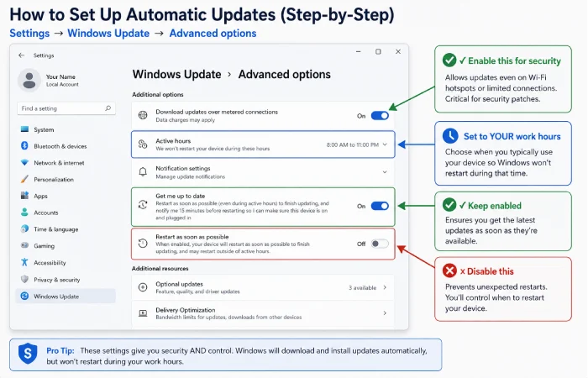Screen dimensions: 588x378
Task: Click the Gaming controller icon
Action: (24, 245)
